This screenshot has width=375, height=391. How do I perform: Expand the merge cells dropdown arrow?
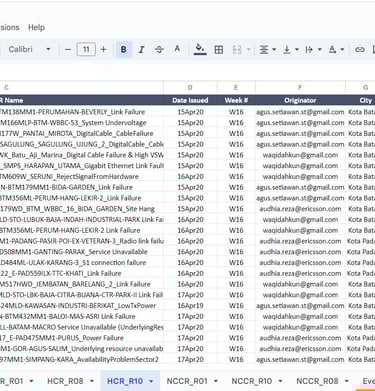[x=249, y=50]
